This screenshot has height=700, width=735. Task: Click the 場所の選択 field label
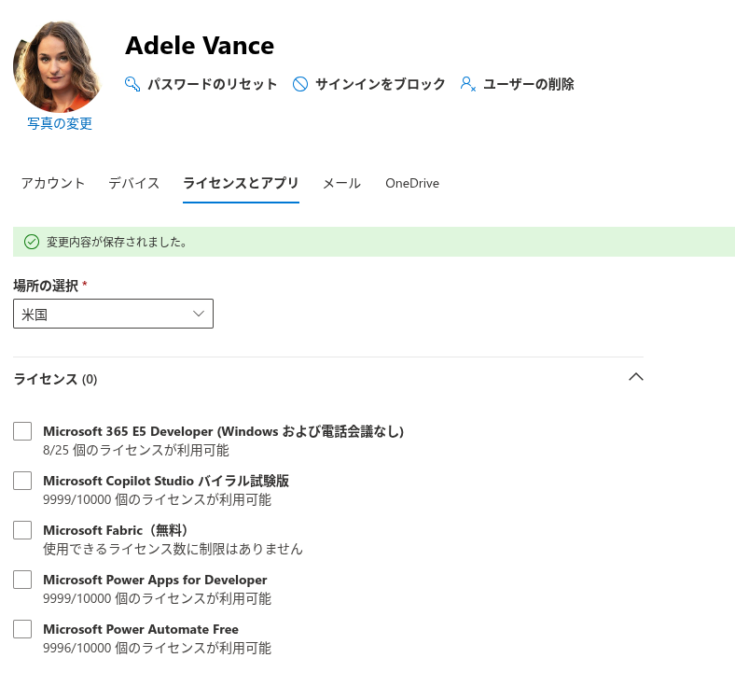46,286
